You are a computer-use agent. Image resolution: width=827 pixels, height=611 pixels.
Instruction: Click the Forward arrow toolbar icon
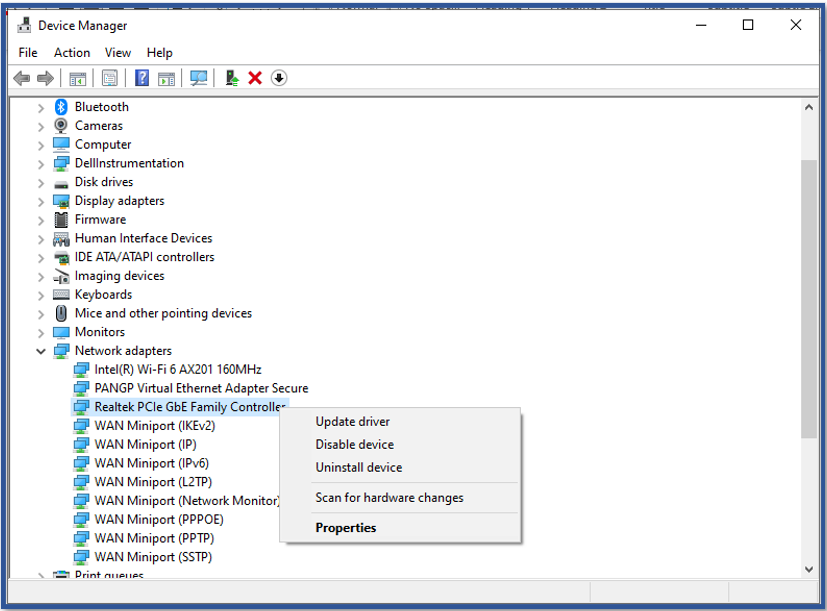point(45,78)
